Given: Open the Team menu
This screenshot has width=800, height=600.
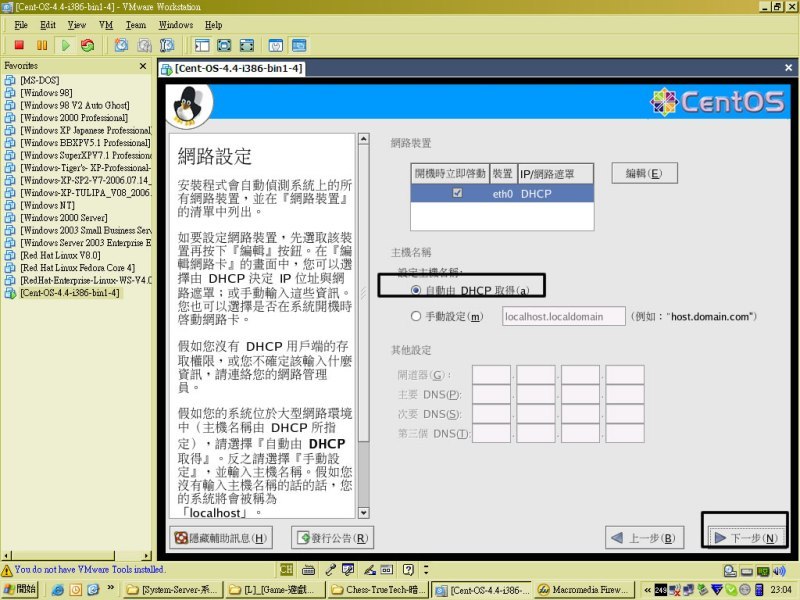Looking at the screenshot, I should 136,25.
